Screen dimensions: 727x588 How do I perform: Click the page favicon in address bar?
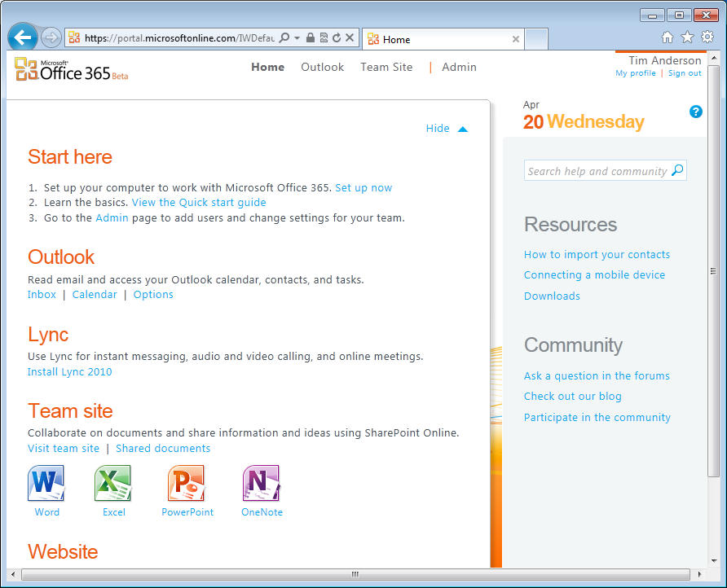coord(74,37)
